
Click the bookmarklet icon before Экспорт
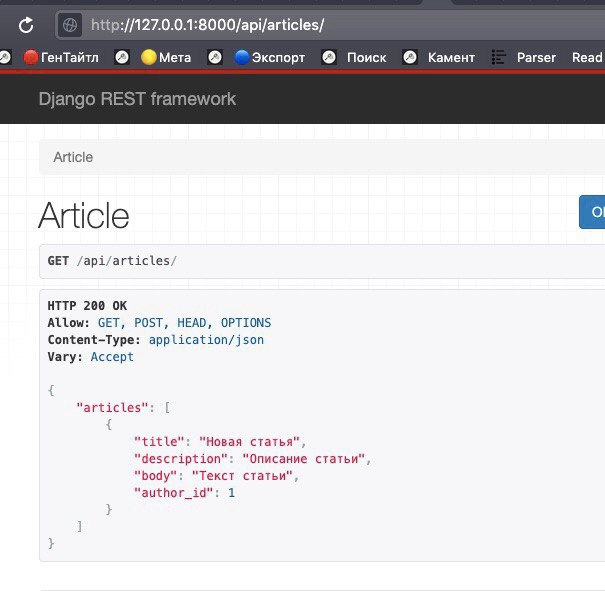click(x=215, y=57)
